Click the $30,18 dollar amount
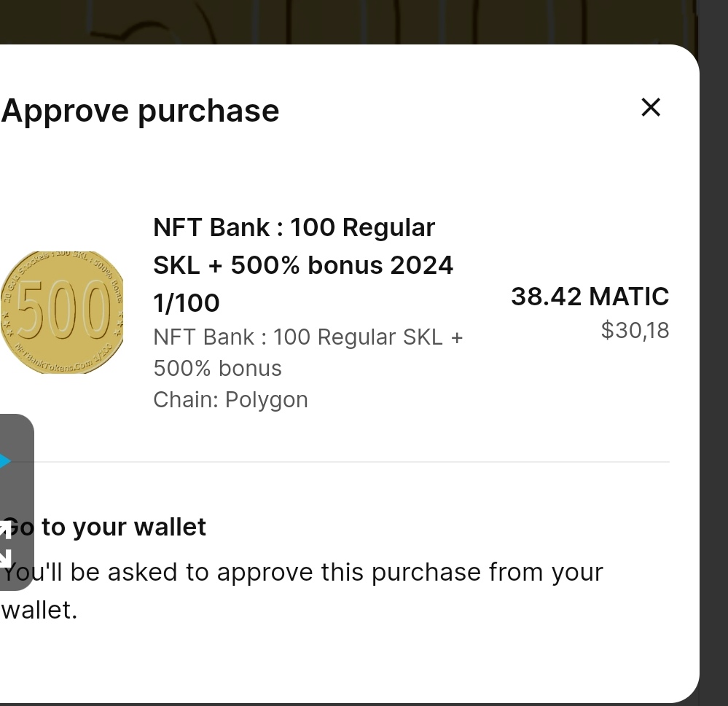 635,330
